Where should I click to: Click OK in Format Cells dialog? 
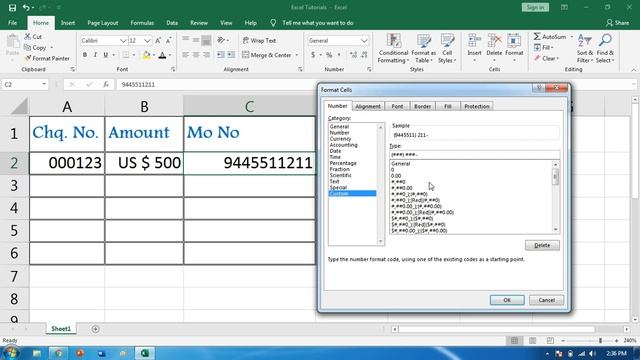pos(507,300)
